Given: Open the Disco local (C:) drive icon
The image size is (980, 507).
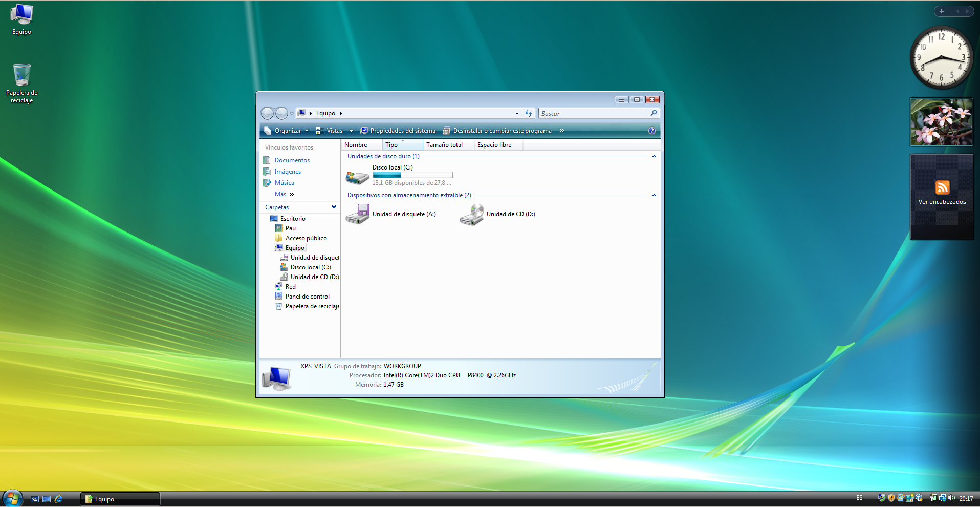Looking at the screenshot, I should (x=357, y=177).
